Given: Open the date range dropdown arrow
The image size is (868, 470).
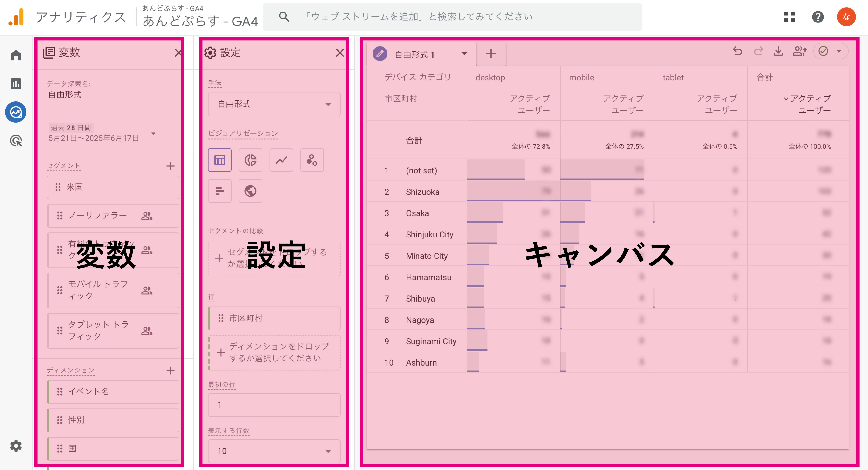Looking at the screenshot, I should coord(153,133).
